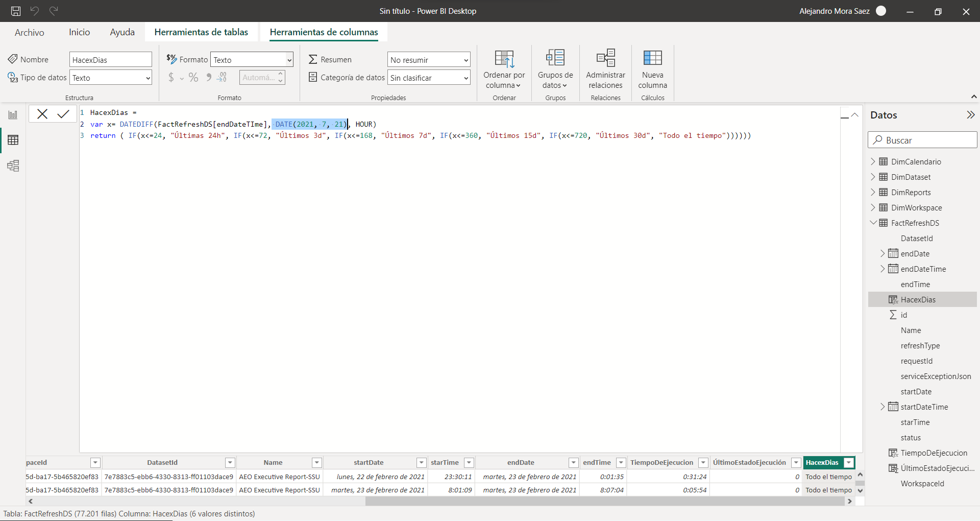The width and height of the screenshot is (980, 521).
Task: Cancel formula edit with X icon
Action: tap(42, 114)
